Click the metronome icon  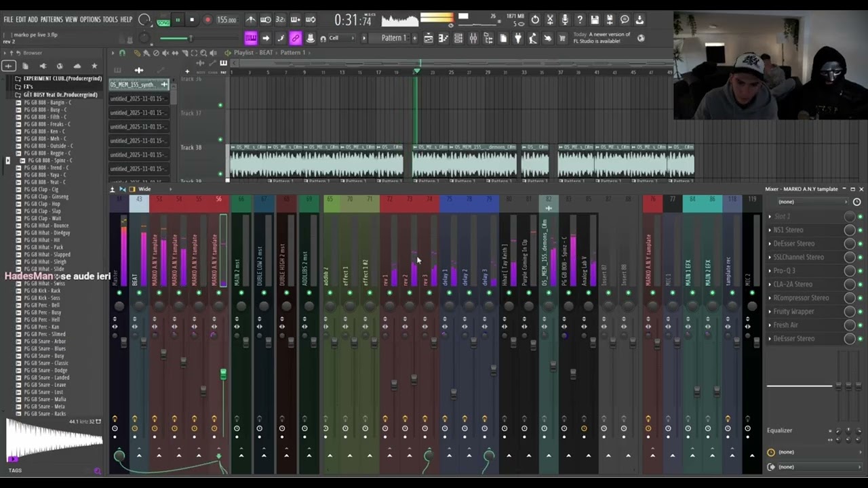251,20
